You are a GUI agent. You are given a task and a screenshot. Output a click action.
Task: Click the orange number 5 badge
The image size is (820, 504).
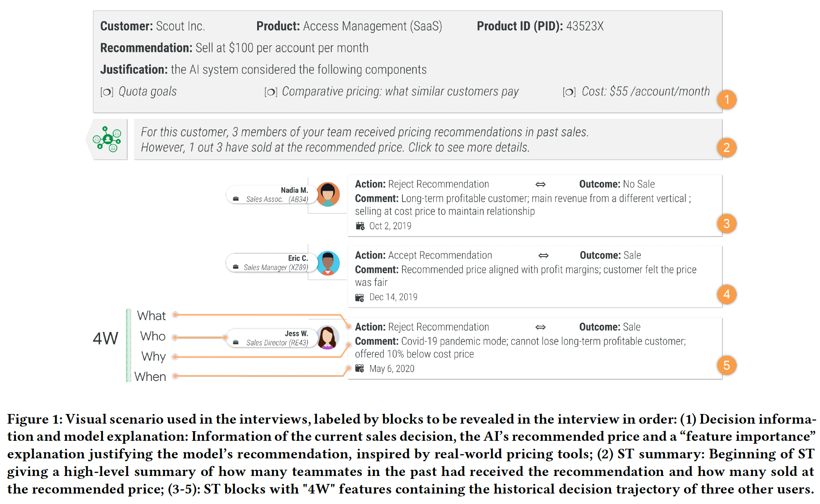click(x=727, y=365)
